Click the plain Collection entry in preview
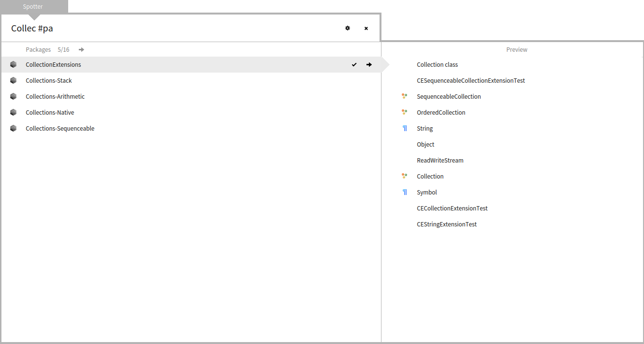 [x=430, y=176]
